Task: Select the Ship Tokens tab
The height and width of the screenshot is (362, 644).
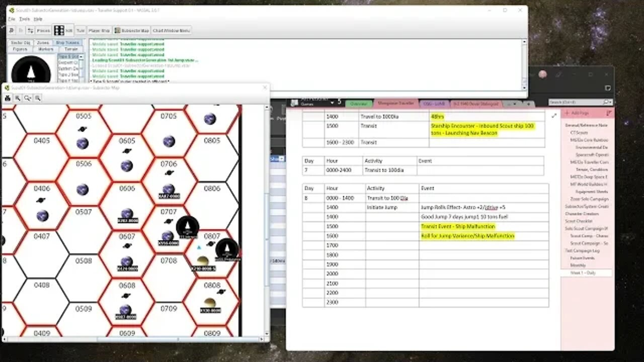Action: click(67, 43)
